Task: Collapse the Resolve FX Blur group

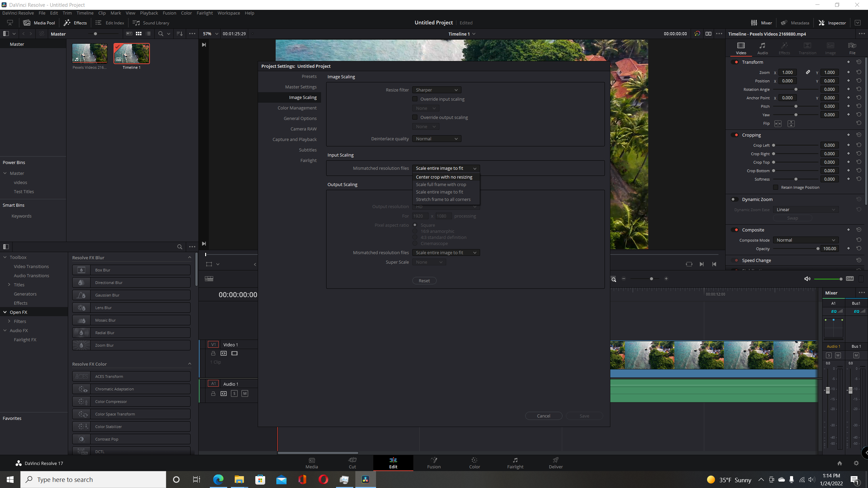Action: pyautogui.click(x=190, y=258)
